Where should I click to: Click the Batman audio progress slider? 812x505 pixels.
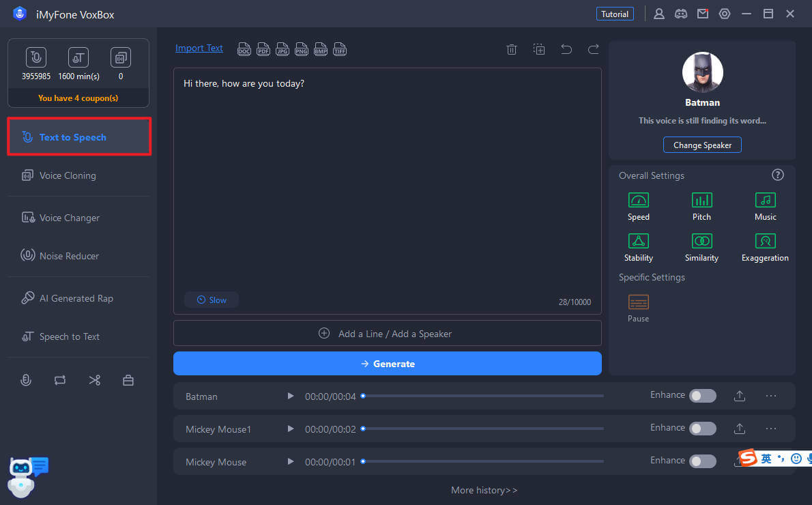(x=483, y=396)
